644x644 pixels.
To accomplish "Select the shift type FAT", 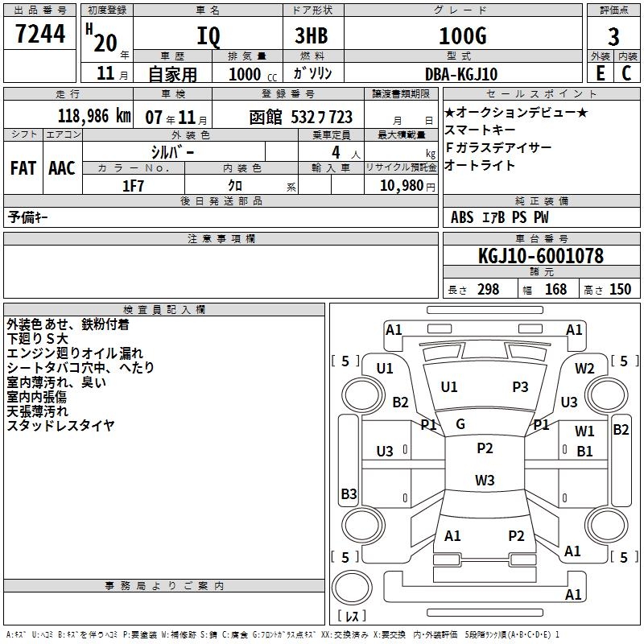I will click(23, 168).
